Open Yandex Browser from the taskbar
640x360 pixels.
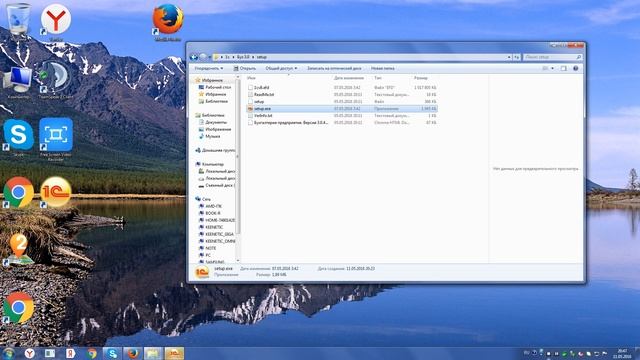[x=29, y=353]
